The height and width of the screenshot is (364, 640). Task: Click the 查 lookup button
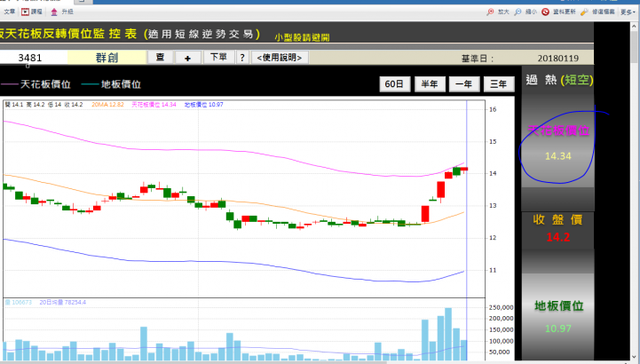pos(160,57)
